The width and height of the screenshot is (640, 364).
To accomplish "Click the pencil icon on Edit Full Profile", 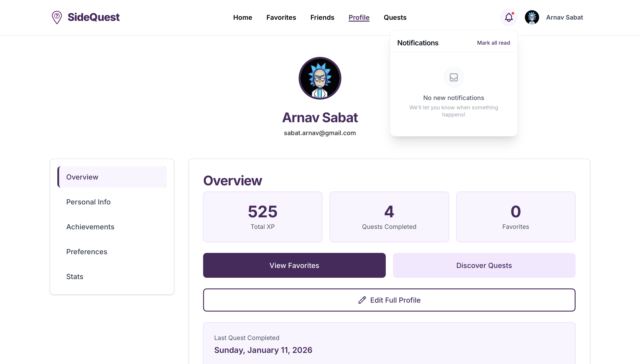I will click(x=362, y=300).
